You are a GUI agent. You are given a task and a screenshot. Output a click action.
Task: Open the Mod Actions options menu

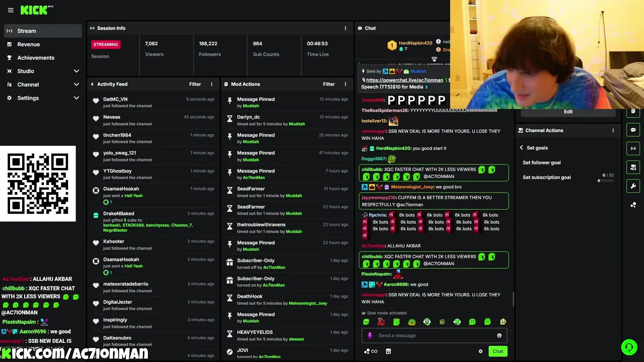(x=345, y=84)
